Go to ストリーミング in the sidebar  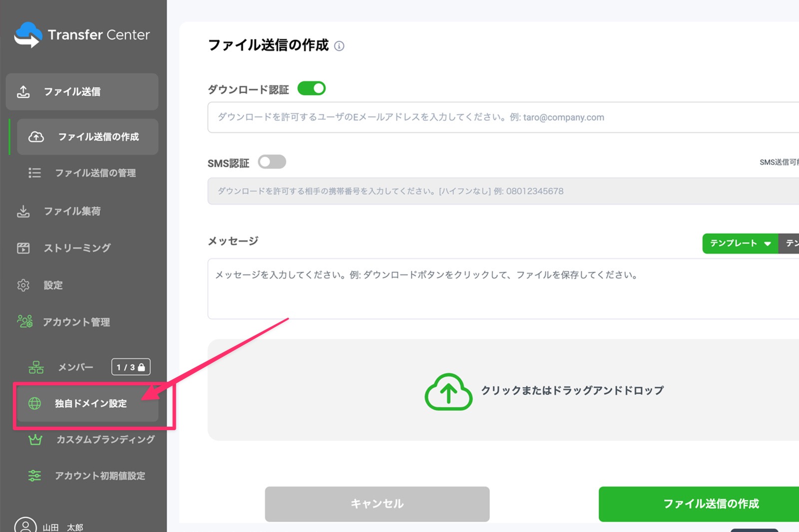77,248
